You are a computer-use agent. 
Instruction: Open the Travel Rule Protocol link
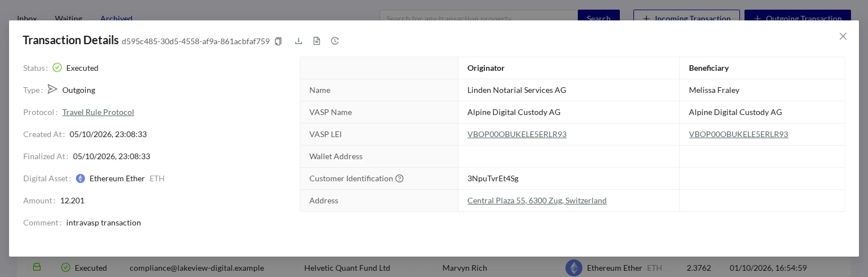(x=98, y=112)
